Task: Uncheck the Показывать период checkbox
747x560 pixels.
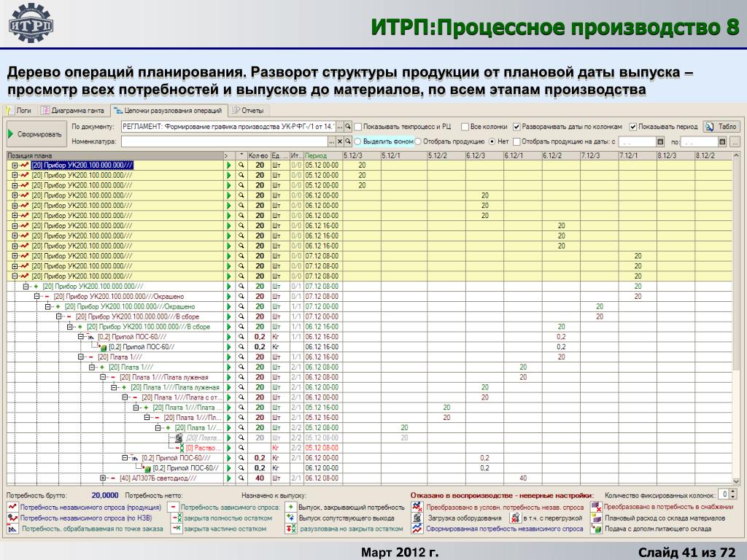Action: pos(633,127)
